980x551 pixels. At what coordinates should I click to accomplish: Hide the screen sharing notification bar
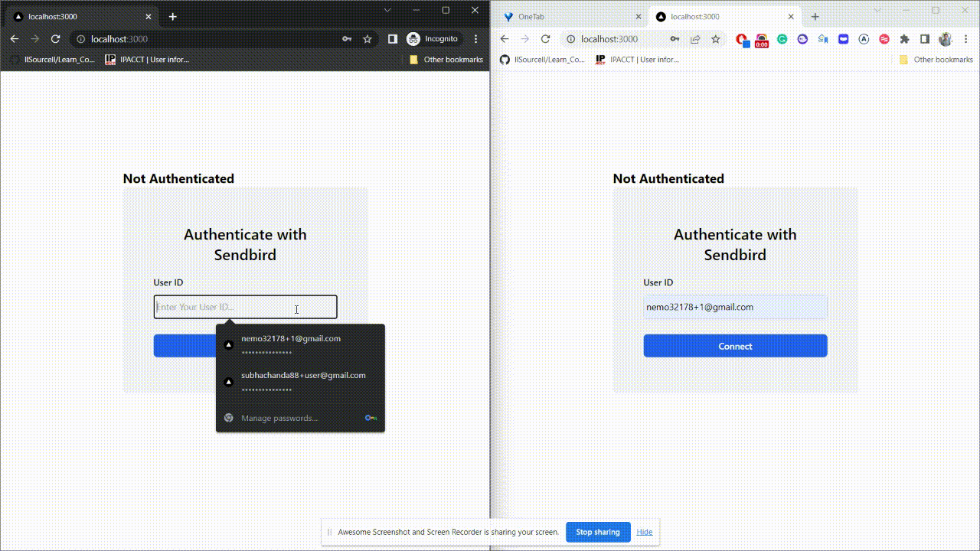click(x=644, y=532)
